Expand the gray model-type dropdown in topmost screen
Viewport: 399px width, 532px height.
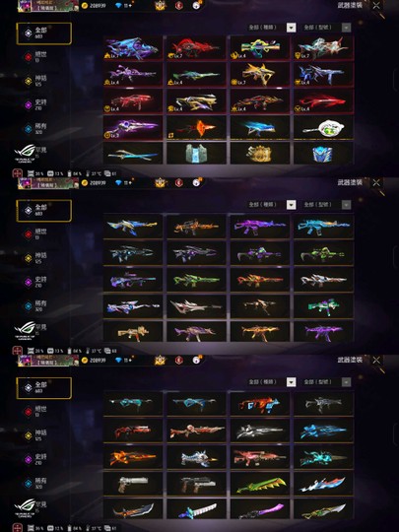tap(346, 28)
